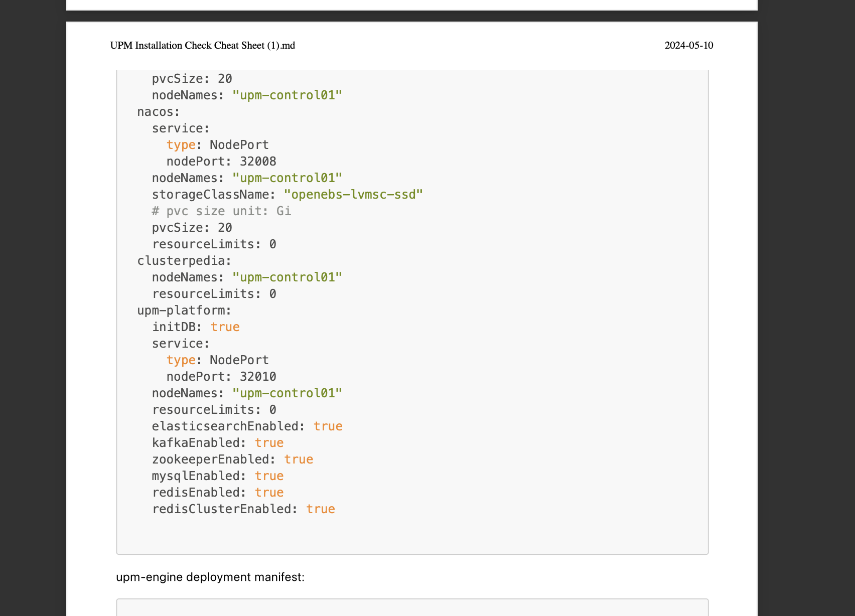The width and height of the screenshot is (855, 616).
Task: Click the comment '# pvc size unit: Gi'
Action: pos(221,211)
